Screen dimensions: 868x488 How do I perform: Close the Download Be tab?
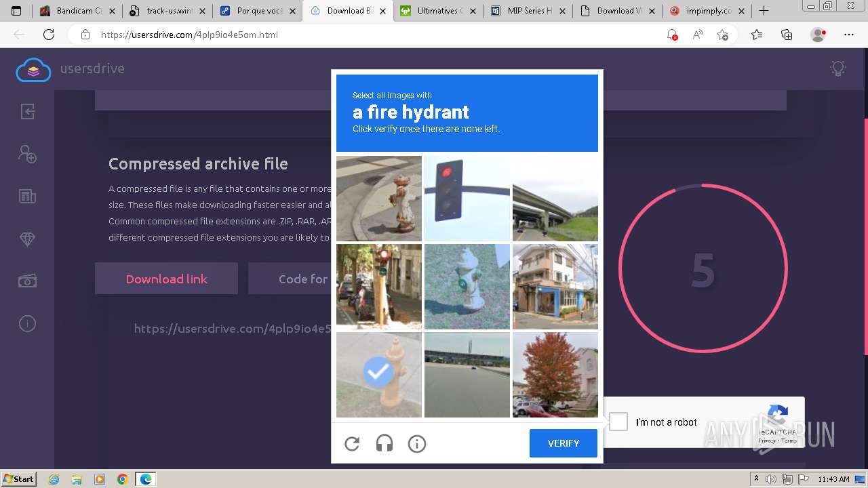383,11
